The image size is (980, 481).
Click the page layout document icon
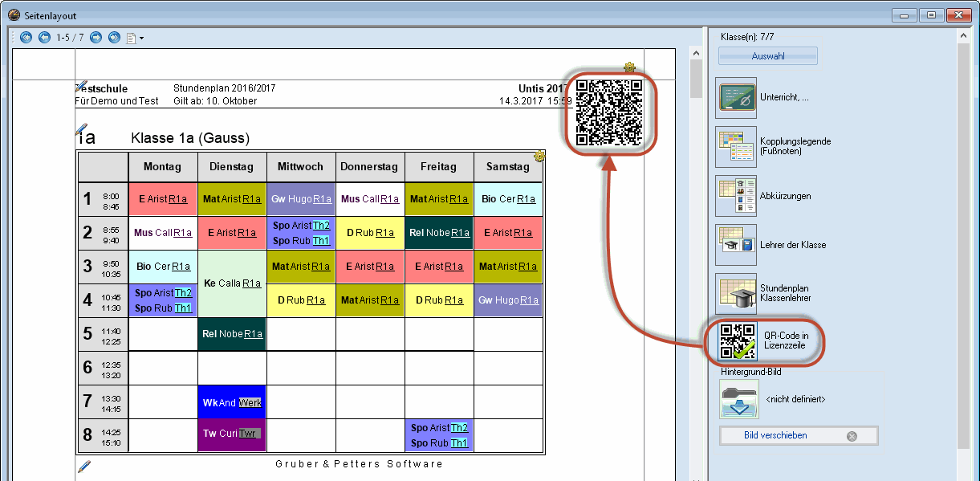point(131,37)
